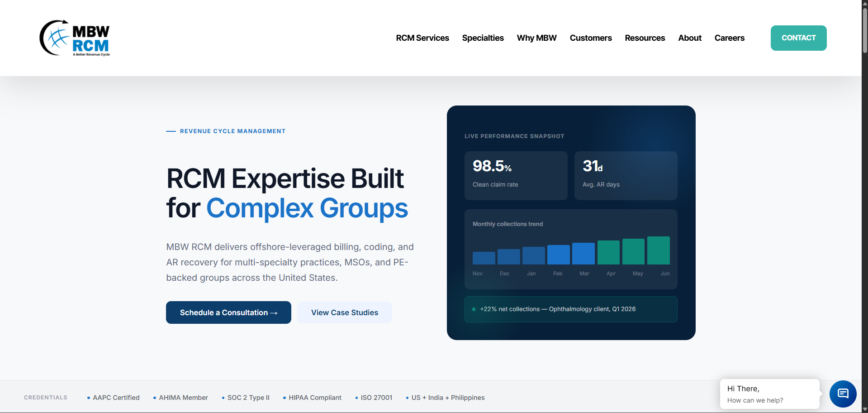Click 'HIPAA Compliant' credential text
Image resolution: width=868 pixels, height=413 pixels.
(315, 398)
